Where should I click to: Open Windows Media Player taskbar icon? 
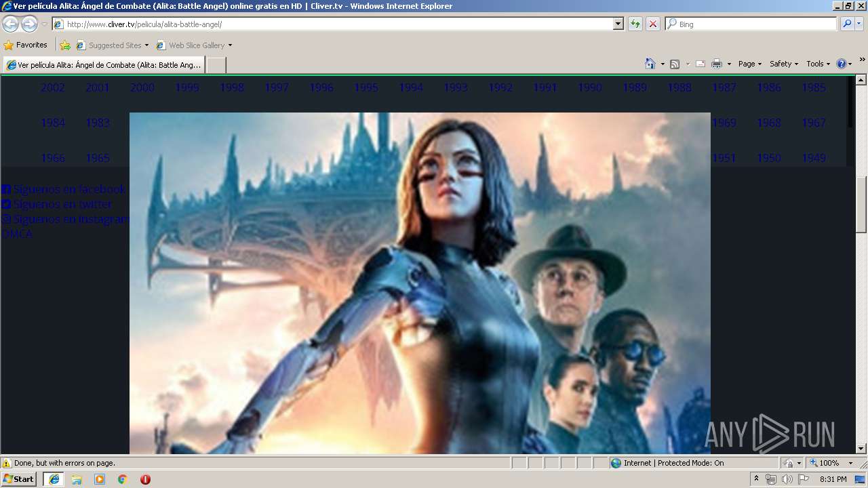(100, 479)
